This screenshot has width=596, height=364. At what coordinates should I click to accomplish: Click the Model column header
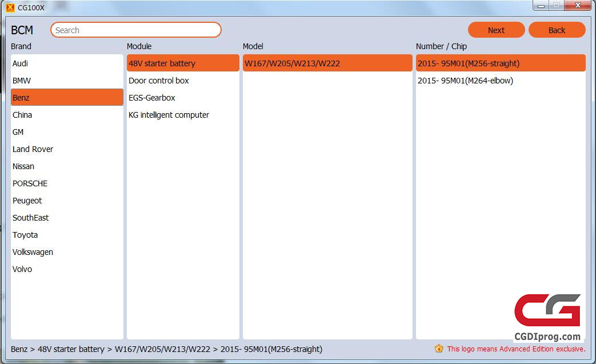coord(253,46)
